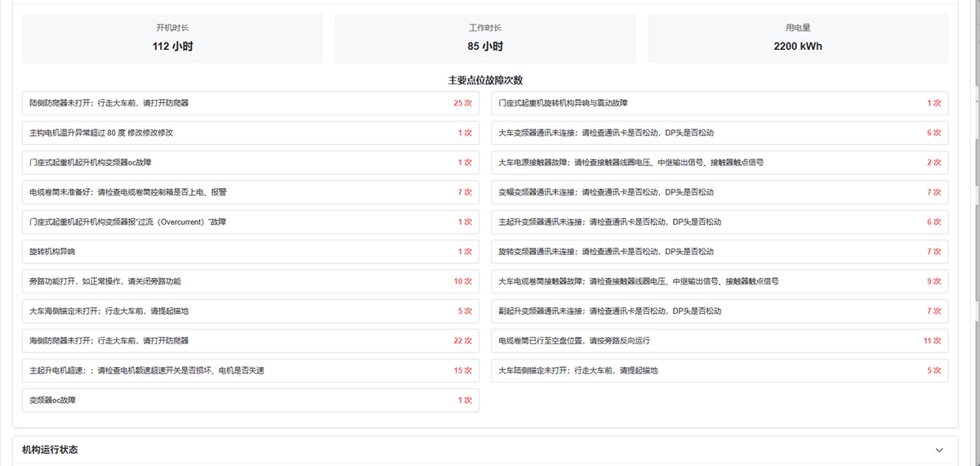Select the 大车电源接触器故障 fault text
This screenshot has height=466, width=980.
point(631,163)
